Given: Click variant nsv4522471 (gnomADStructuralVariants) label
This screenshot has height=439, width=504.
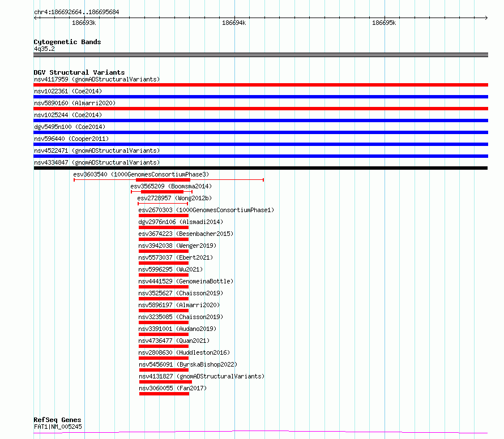Looking at the screenshot, I should [x=97, y=150].
